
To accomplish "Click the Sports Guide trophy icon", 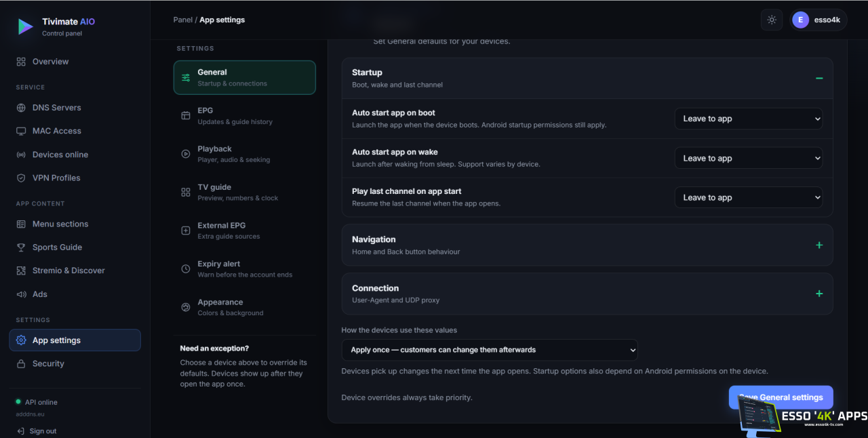I will 21,247.
